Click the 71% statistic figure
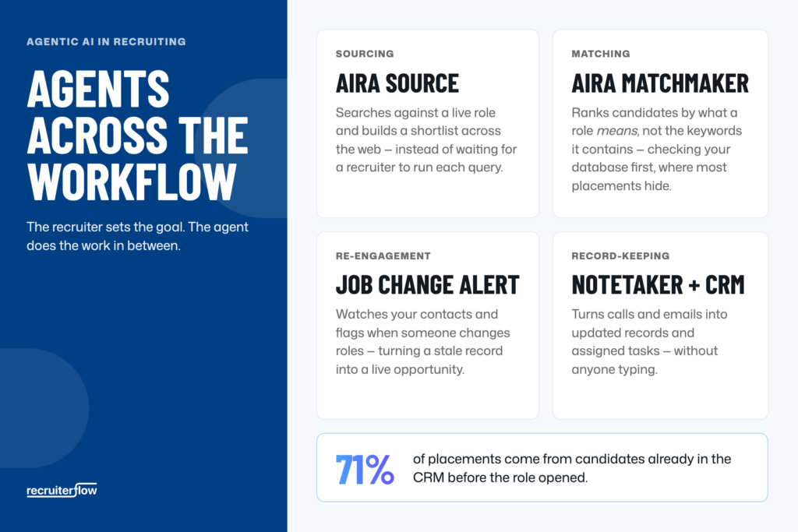Screen dimensions: 798x532 pyautogui.click(x=365, y=469)
